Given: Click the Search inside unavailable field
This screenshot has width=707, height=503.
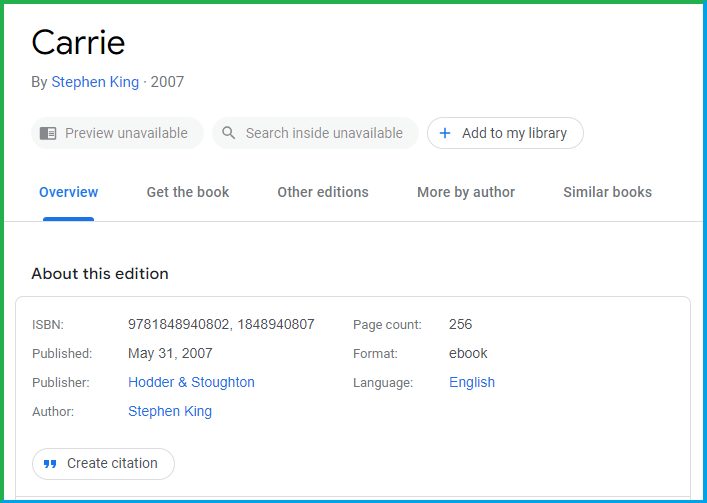Looking at the screenshot, I should (x=324, y=133).
